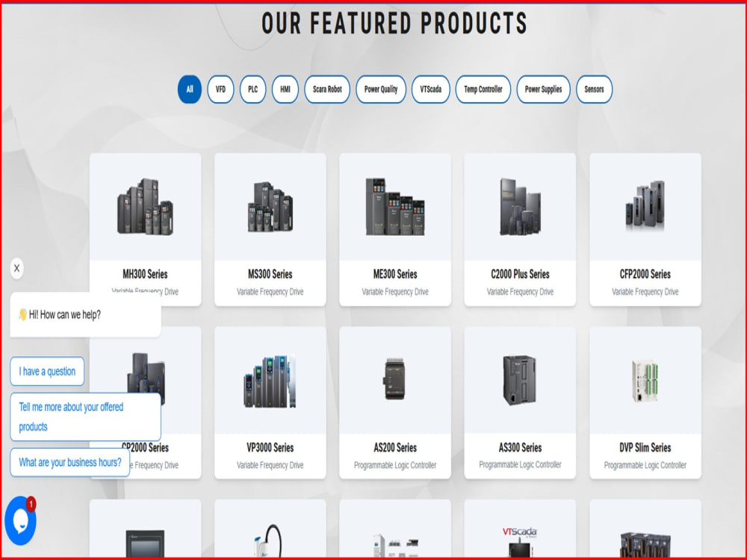Image resolution: width=747 pixels, height=560 pixels.
Task: Show Power Quality products
Action: tap(381, 89)
